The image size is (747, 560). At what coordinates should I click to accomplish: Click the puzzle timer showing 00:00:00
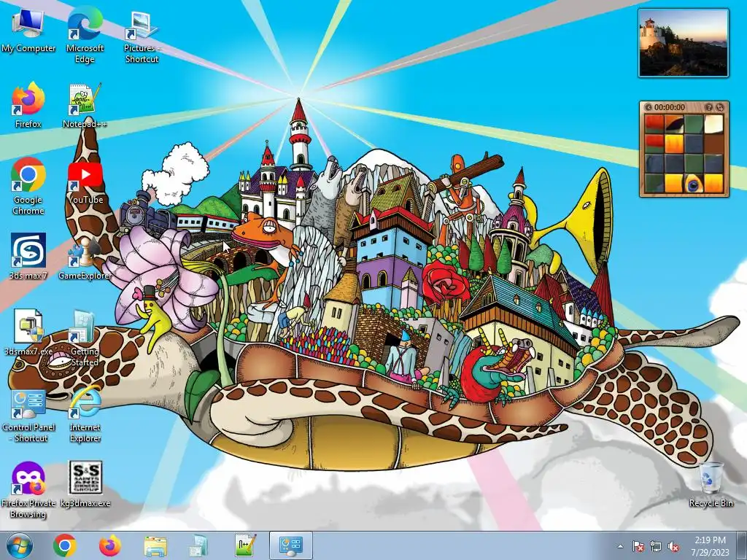[x=670, y=107]
